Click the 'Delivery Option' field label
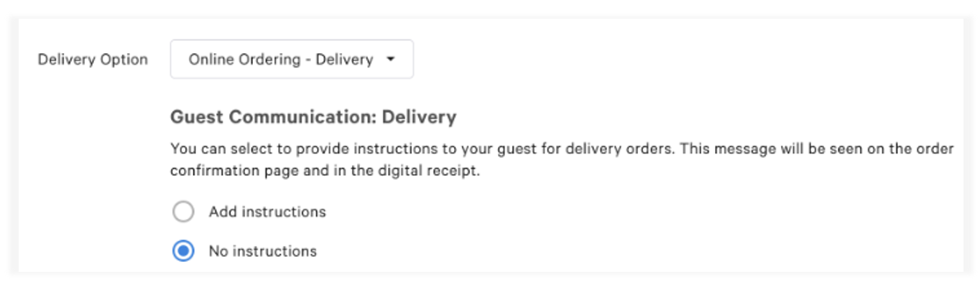The height and width of the screenshot is (287, 980). pyautogui.click(x=93, y=60)
